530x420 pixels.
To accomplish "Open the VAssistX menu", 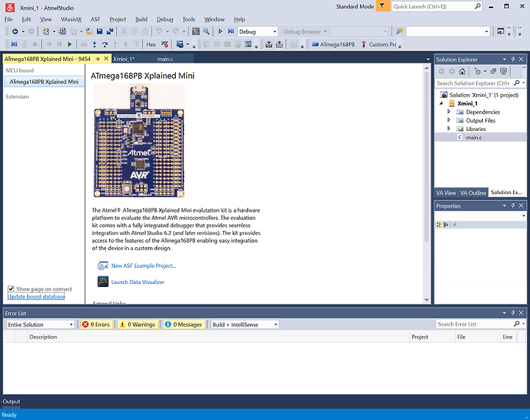I will pyautogui.click(x=71, y=19).
